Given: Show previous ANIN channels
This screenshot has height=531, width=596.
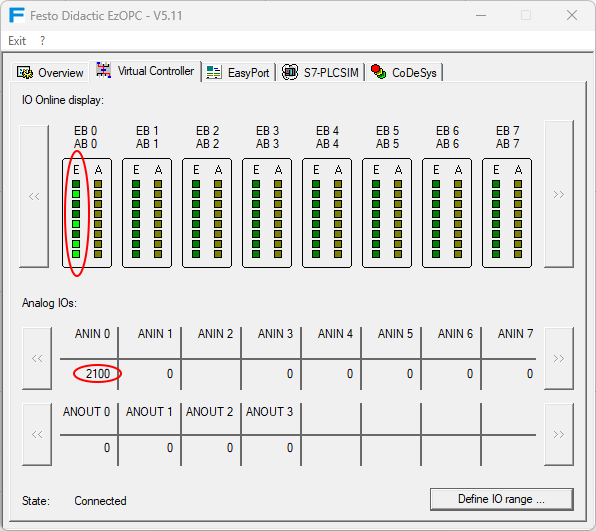Looking at the screenshot, I should [x=37, y=358].
